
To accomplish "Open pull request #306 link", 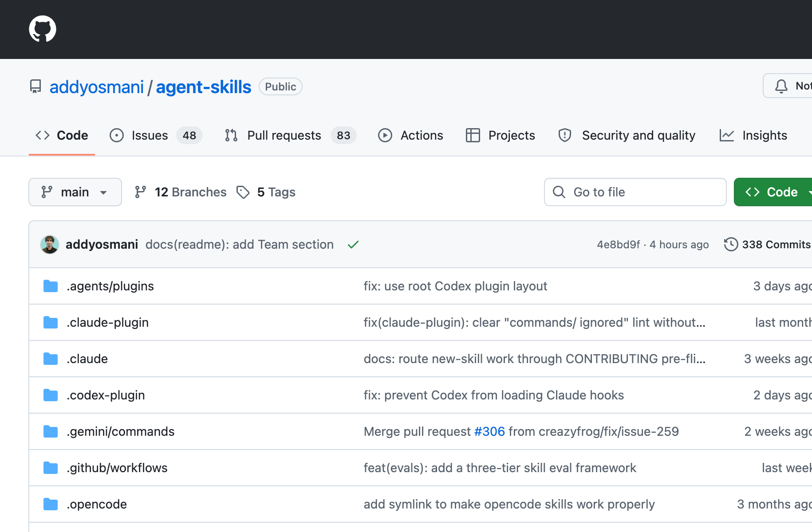I will click(490, 431).
